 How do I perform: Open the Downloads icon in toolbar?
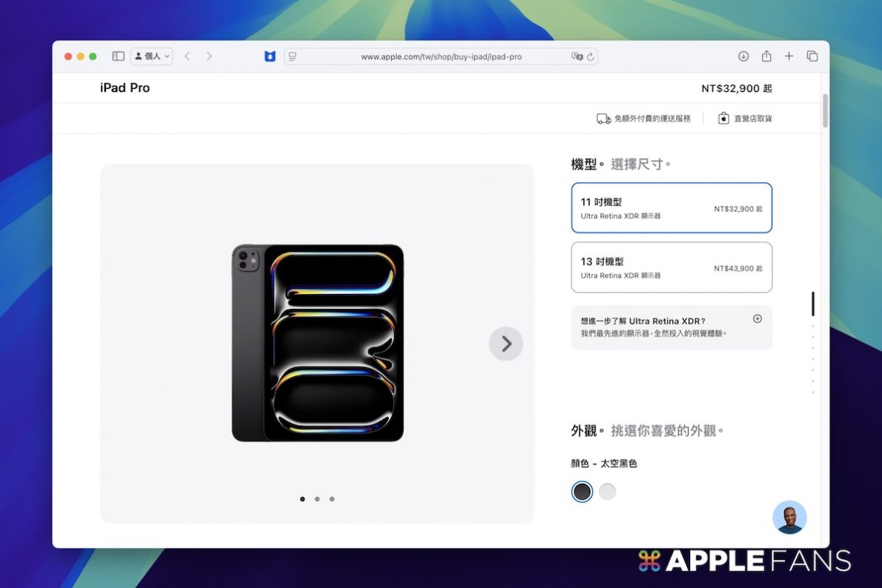744,56
